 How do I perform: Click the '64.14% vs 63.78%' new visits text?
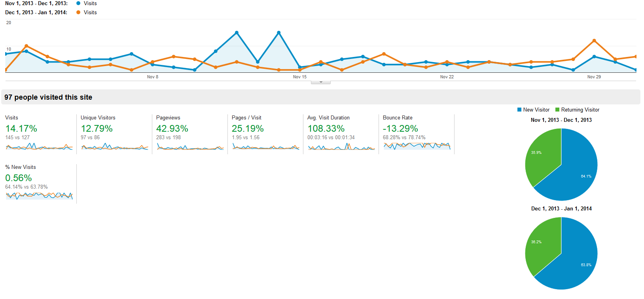(x=27, y=187)
